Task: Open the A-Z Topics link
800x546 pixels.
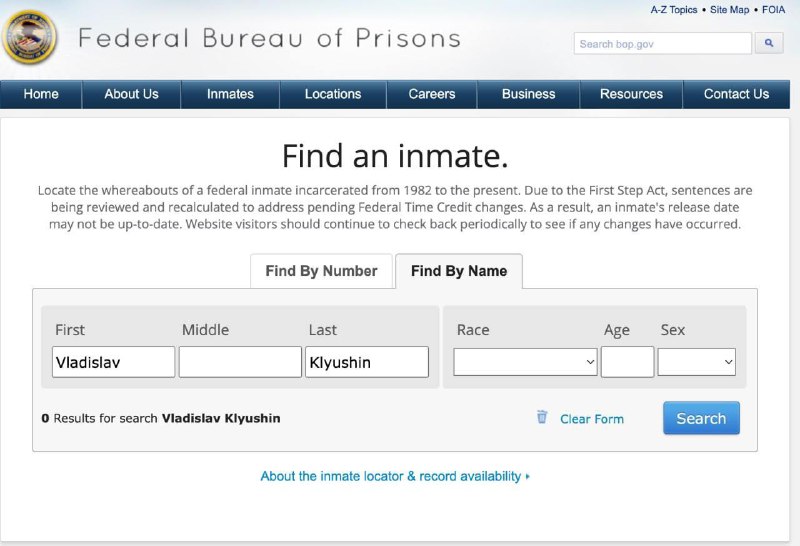Action: (x=673, y=10)
